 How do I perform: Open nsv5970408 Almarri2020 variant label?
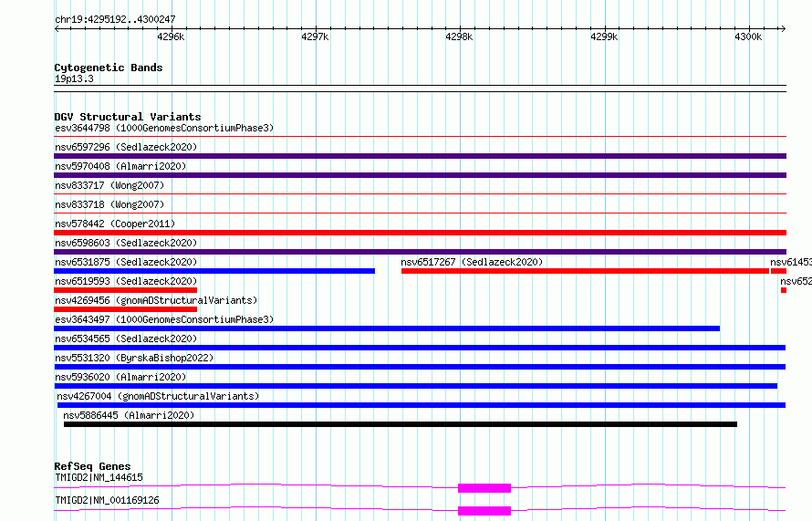[120, 166]
